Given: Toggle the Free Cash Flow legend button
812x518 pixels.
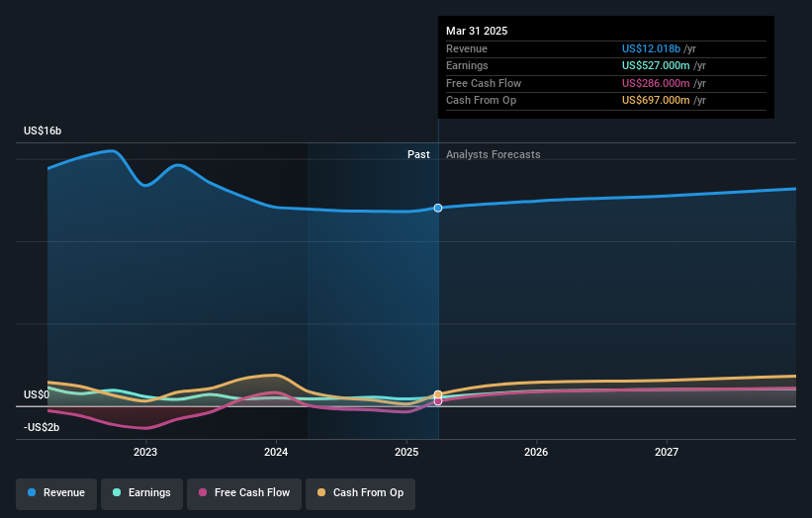Looking at the screenshot, I should pyautogui.click(x=244, y=493).
